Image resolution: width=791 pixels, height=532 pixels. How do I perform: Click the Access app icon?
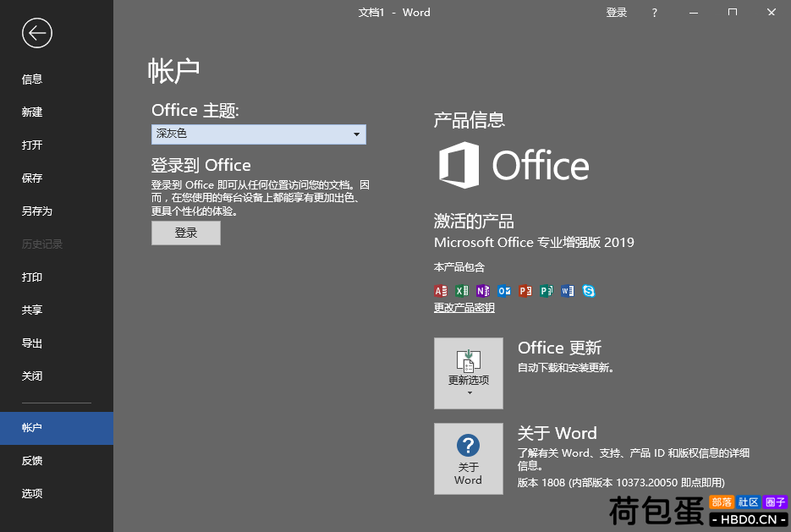click(441, 291)
